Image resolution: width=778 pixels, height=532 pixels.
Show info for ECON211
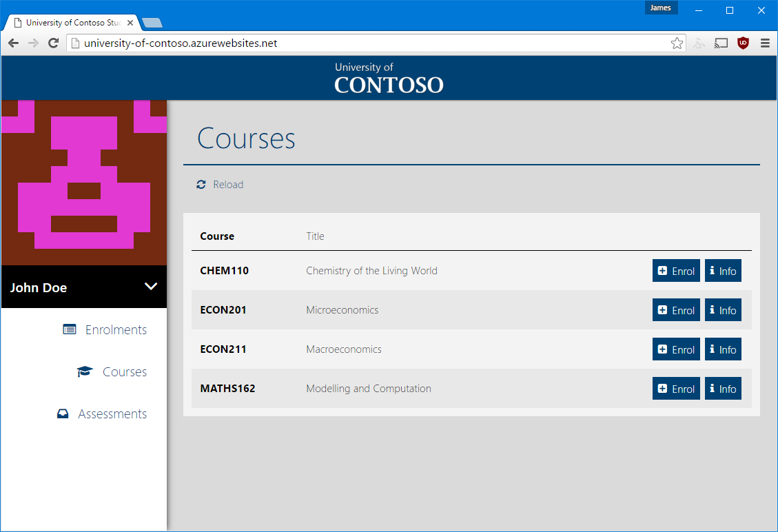point(723,349)
